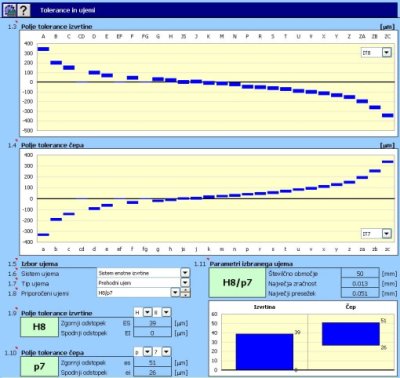Click the ZC tolerance bar in hole chart
Image resolution: width=400 pixels, height=378 pixels.
click(x=388, y=115)
